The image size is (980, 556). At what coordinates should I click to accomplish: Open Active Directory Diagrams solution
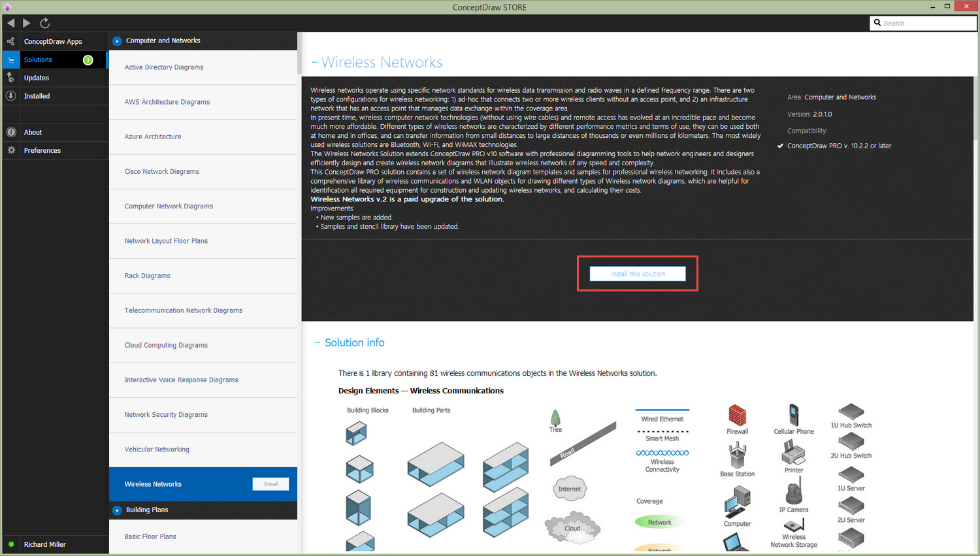(x=203, y=67)
